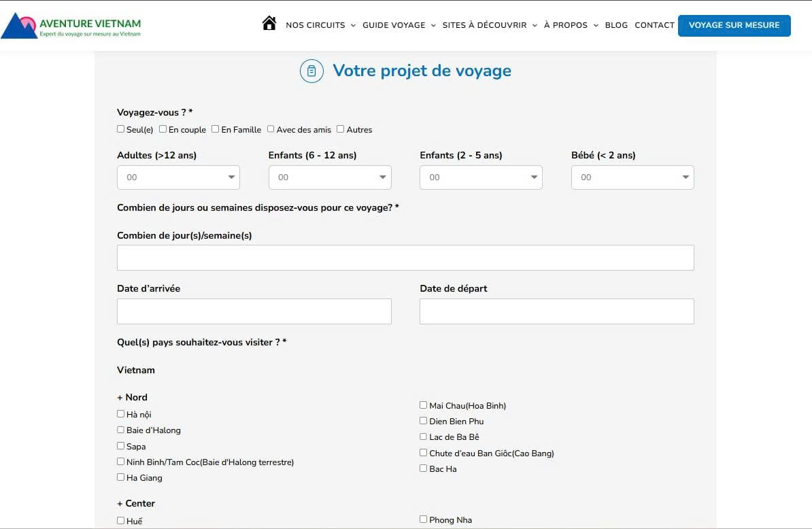This screenshot has height=529, width=812.
Task: Go to the Blog page
Action: pyautogui.click(x=616, y=25)
